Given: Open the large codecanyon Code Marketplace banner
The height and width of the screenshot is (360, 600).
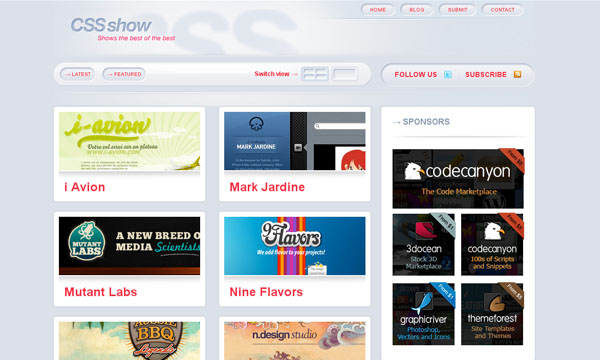Looking at the screenshot, I should coord(458,179).
